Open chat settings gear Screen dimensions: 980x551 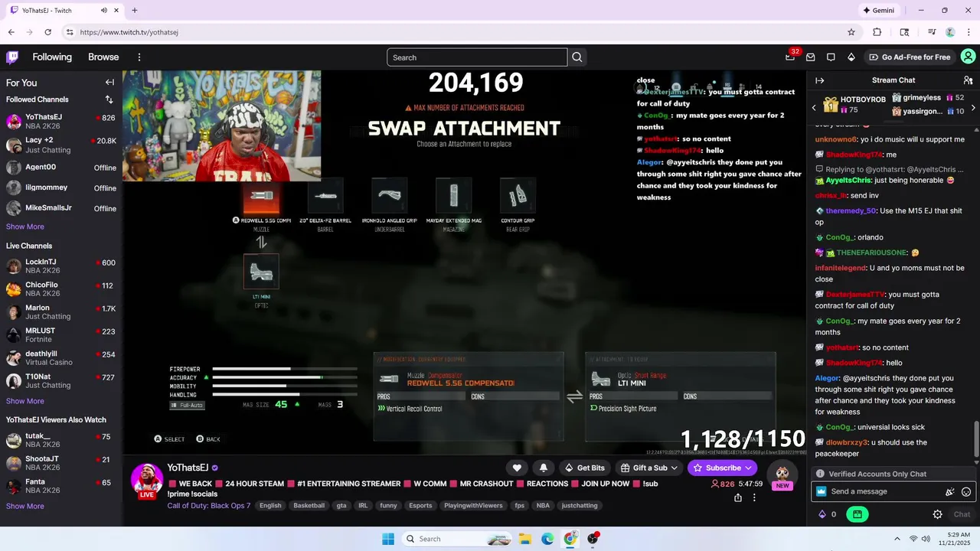[x=937, y=514]
